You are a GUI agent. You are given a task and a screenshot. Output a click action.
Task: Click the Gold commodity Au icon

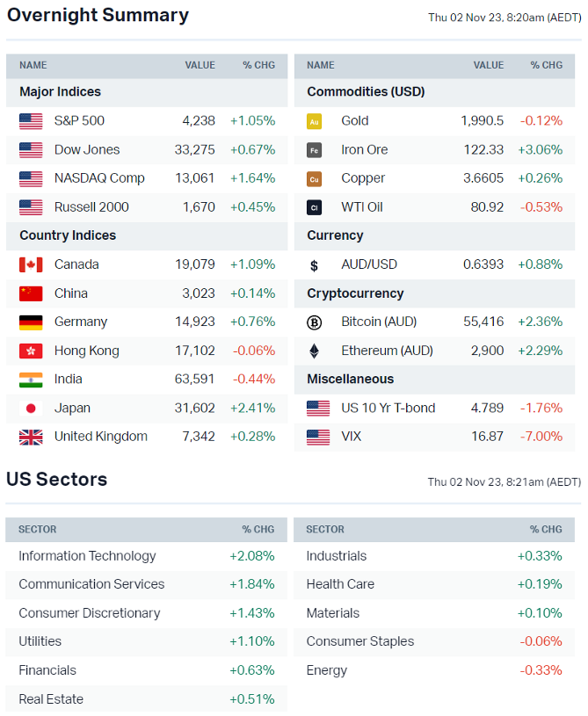[314, 121]
